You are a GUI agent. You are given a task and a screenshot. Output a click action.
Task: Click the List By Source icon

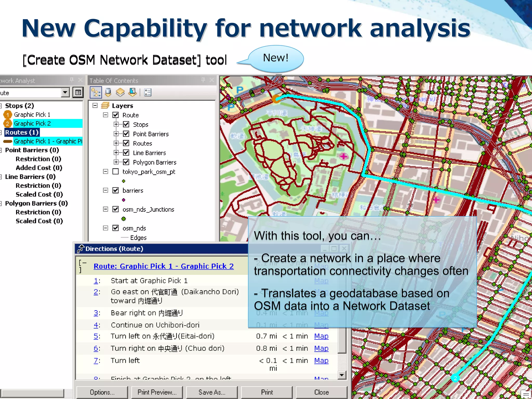[x=108, y=92]
